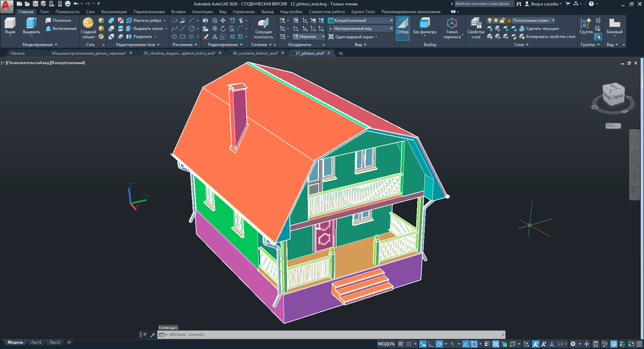The image size is (644, 349).
Task: Click the current layer color swatch
Action: [509, 20]
